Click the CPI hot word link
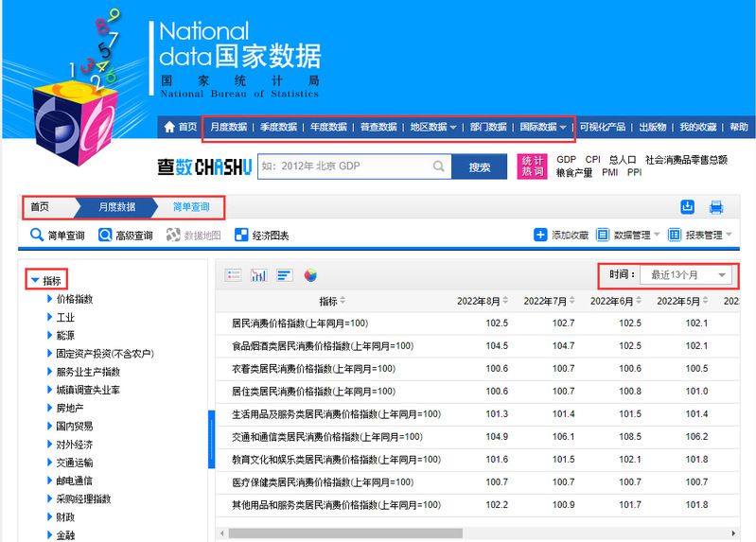Screen dimensions: 756x542 point(592,160)
